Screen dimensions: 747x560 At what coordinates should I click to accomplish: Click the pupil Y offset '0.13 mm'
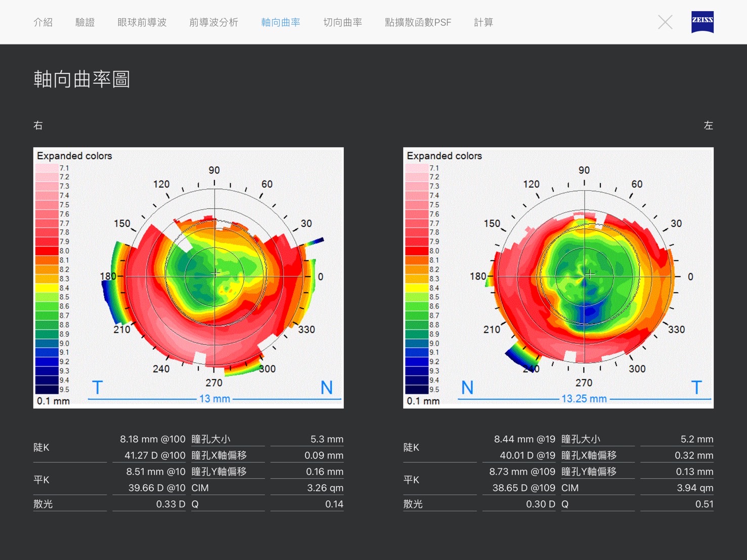coord(694,472)
